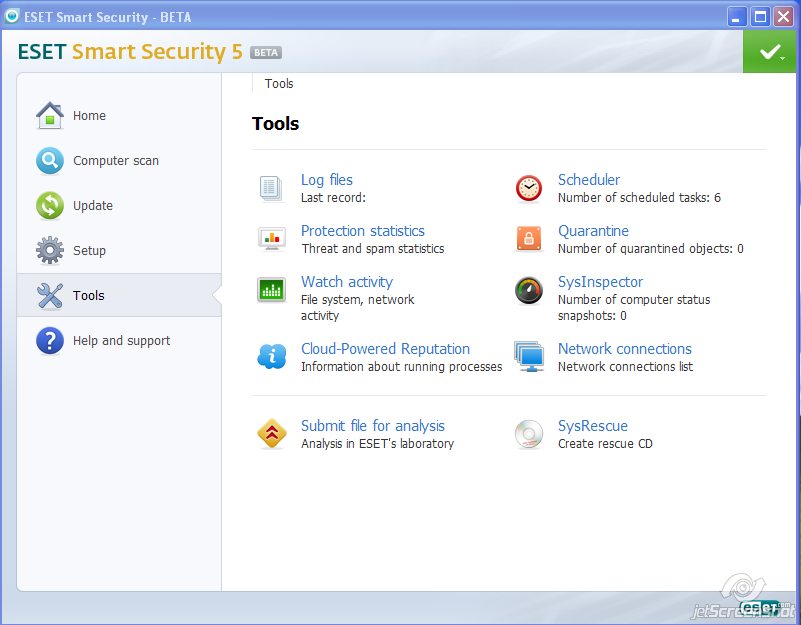Click the Log files document icon
The height and width of the screenshot is (625, 801).
271,188
